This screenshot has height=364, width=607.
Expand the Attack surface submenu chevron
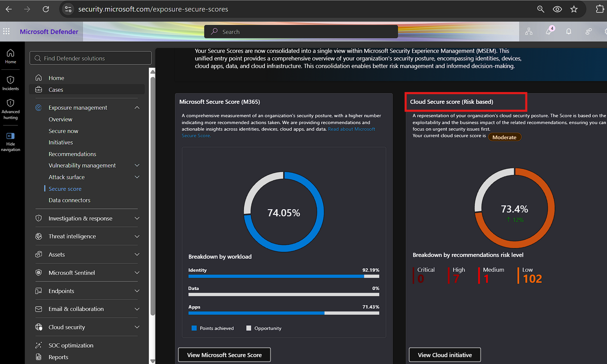pos(137,177)
